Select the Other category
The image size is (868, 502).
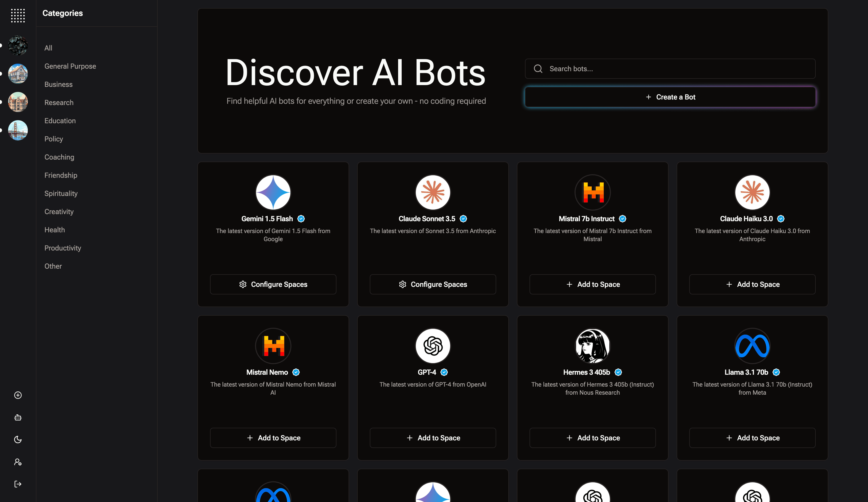(53, 266)
